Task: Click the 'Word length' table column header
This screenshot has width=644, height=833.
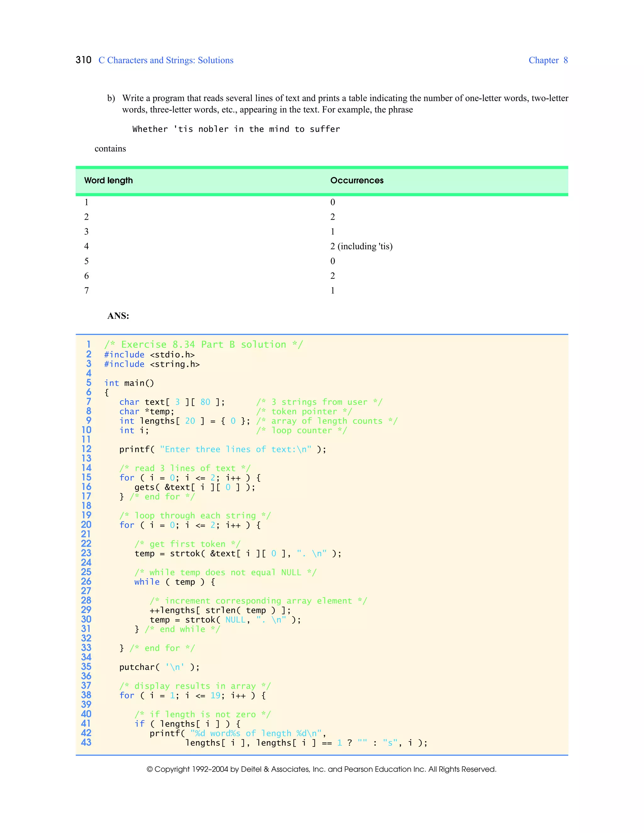Action: [108, 180]
